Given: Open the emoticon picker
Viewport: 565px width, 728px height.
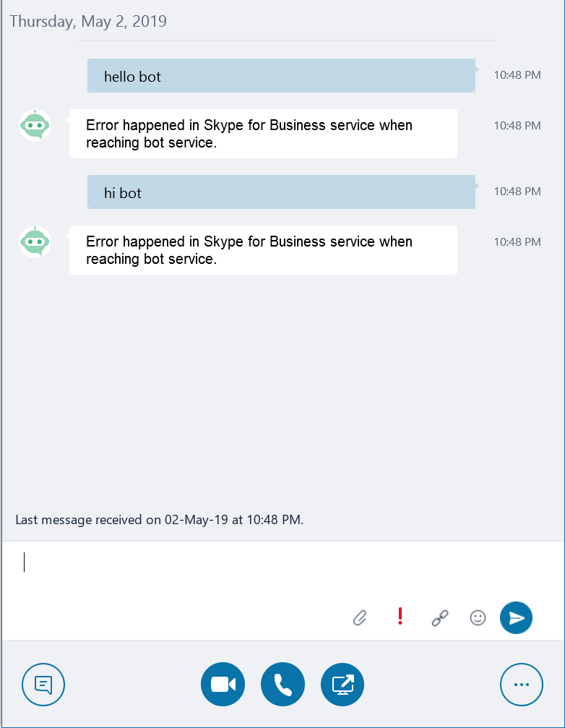Looking at the screenshot, I should click(478, 618).
